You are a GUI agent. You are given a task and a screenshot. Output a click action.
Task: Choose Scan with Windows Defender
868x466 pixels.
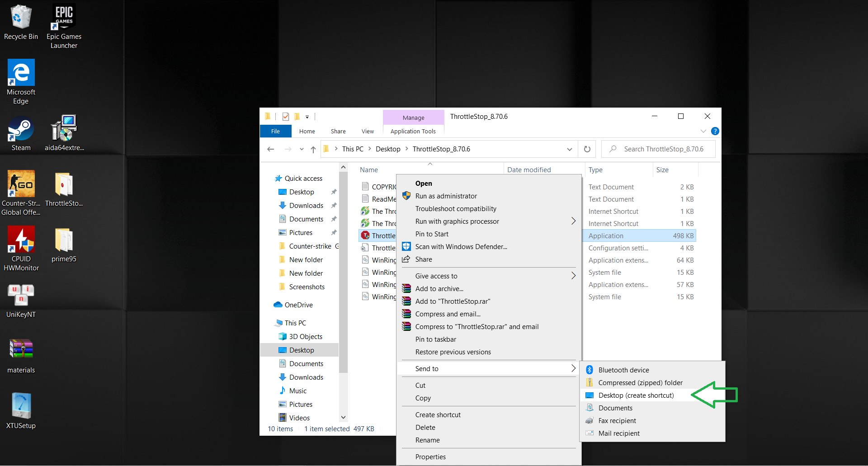pyautogui.click(x=489, y=247)
